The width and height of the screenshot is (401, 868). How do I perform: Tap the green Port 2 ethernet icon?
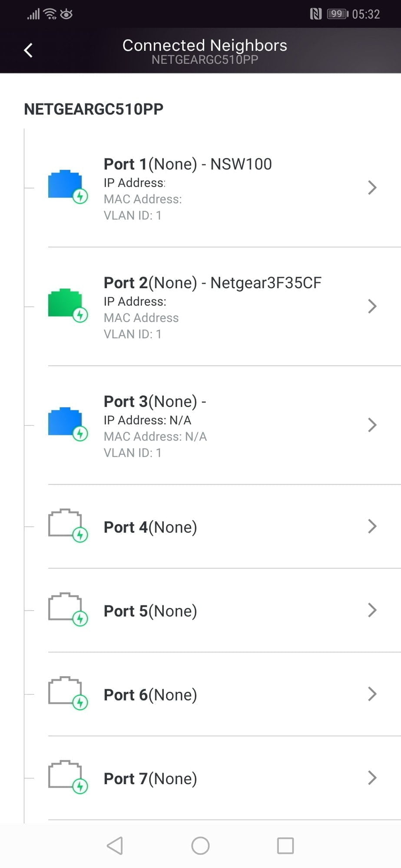65,303
